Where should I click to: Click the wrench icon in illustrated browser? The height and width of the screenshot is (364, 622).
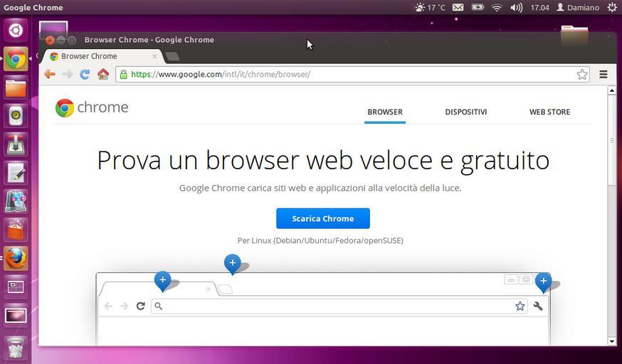click(538, 306)
